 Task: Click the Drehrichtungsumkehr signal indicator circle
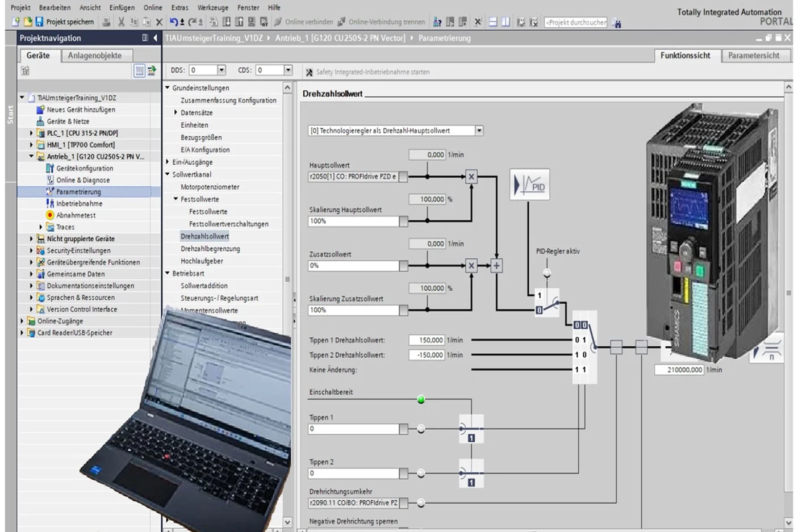click(421, 502)
